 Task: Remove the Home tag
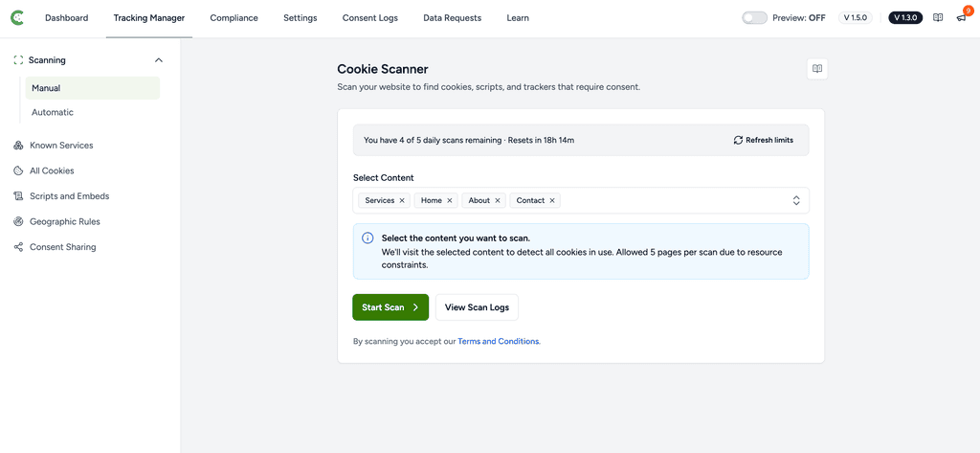(x=450, y=201)
